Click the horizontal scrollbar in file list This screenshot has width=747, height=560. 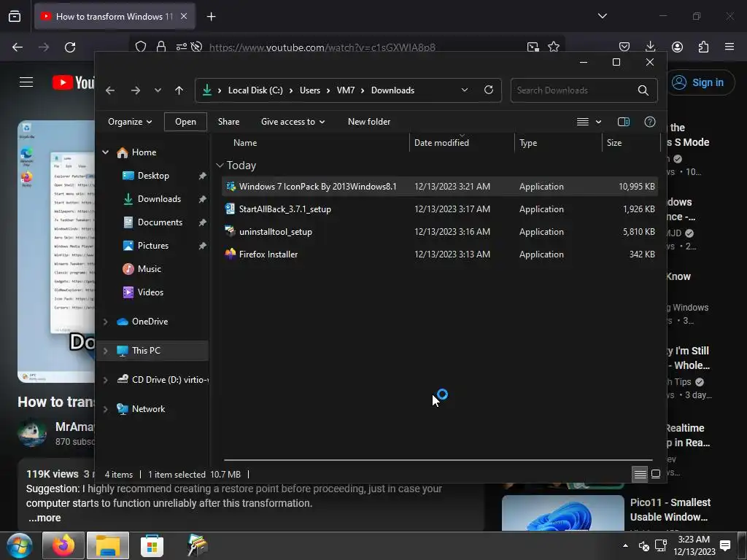click(x=438, y=460)
